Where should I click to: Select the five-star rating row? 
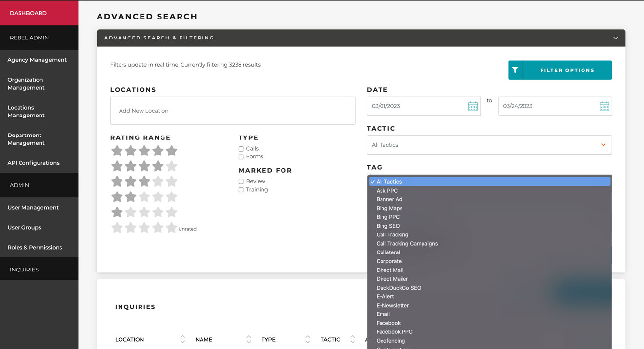point(144,151)
